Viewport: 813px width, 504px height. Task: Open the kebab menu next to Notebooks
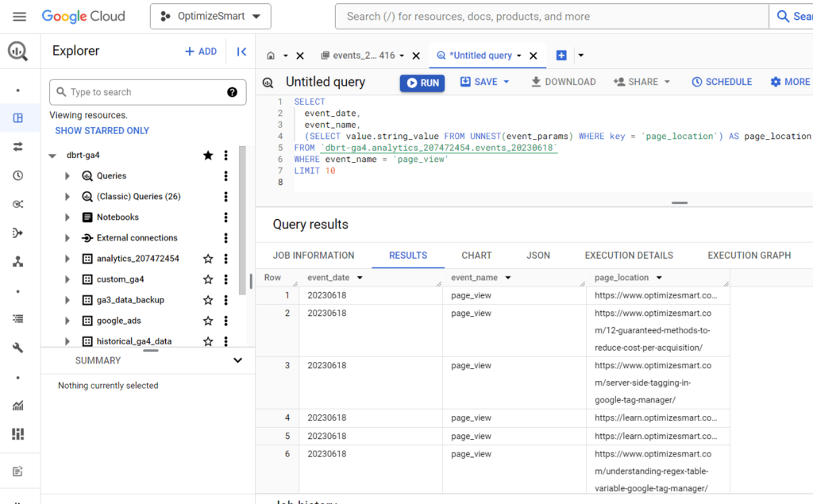click(x=225, y=217)
